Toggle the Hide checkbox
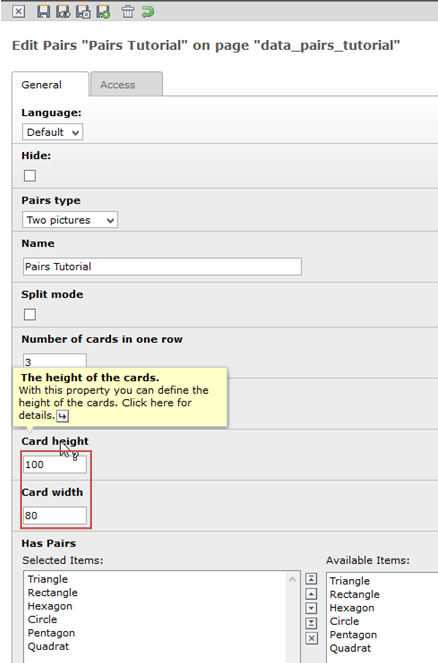 [30, 175]
